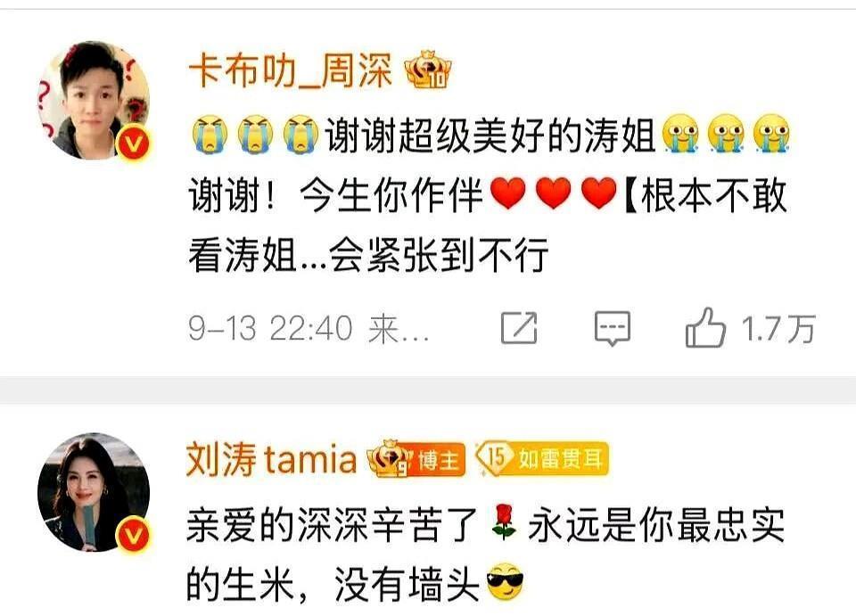Click the 1.7万 like count
Image resolution: width=856 pixels, height=616 pixels.
pyautogui.click(x=778, y=329)
